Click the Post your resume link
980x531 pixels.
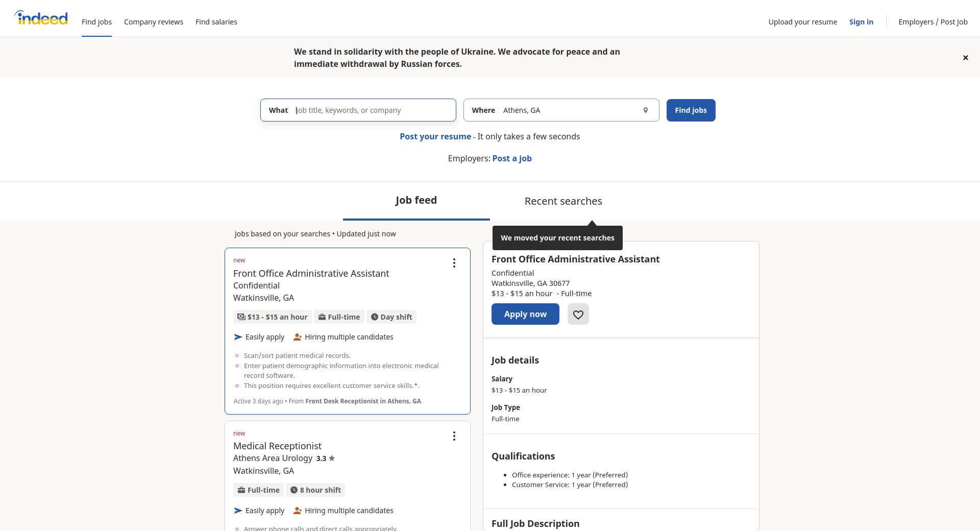click(x=435, y=136)
